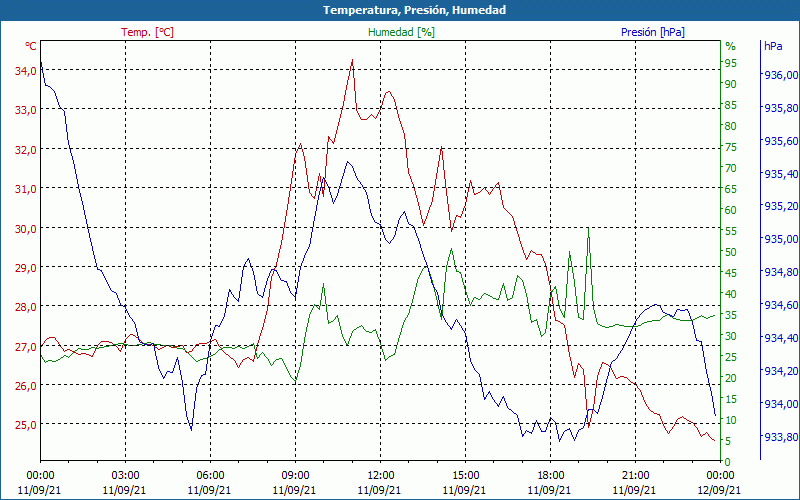Click the 03:00 time axis label
Viewport: 800px width, 500px height.
coord(125,476)
